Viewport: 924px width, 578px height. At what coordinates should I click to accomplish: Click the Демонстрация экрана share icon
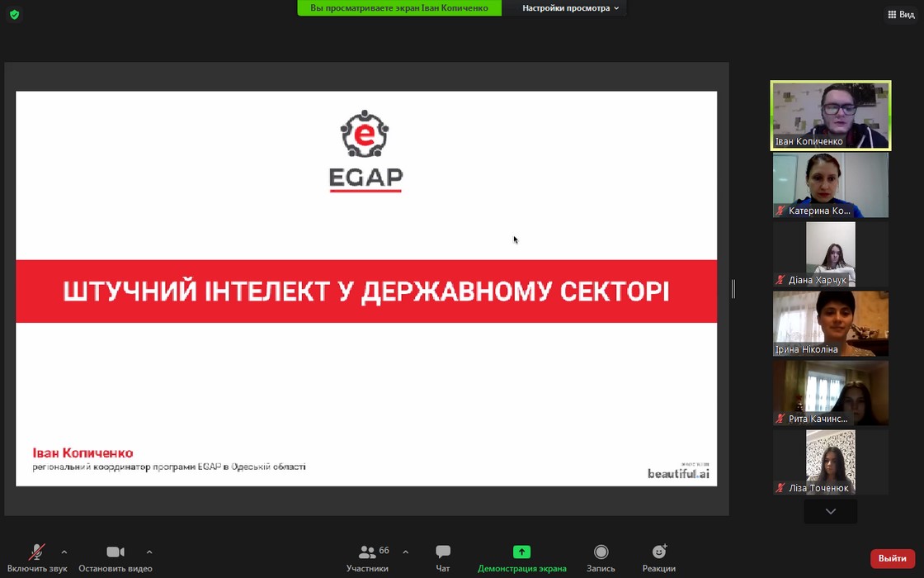pyautogui.click(x=521, y=552)
